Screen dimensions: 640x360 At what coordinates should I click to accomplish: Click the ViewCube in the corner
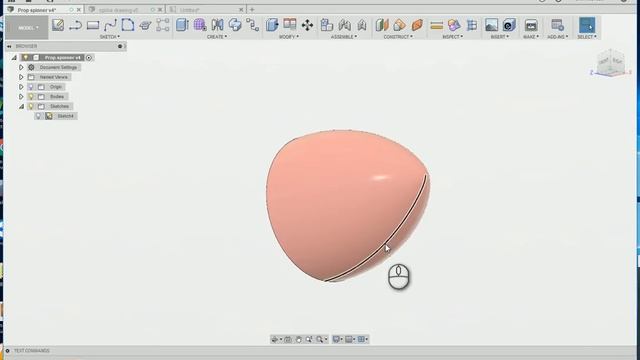coord(610,62)
